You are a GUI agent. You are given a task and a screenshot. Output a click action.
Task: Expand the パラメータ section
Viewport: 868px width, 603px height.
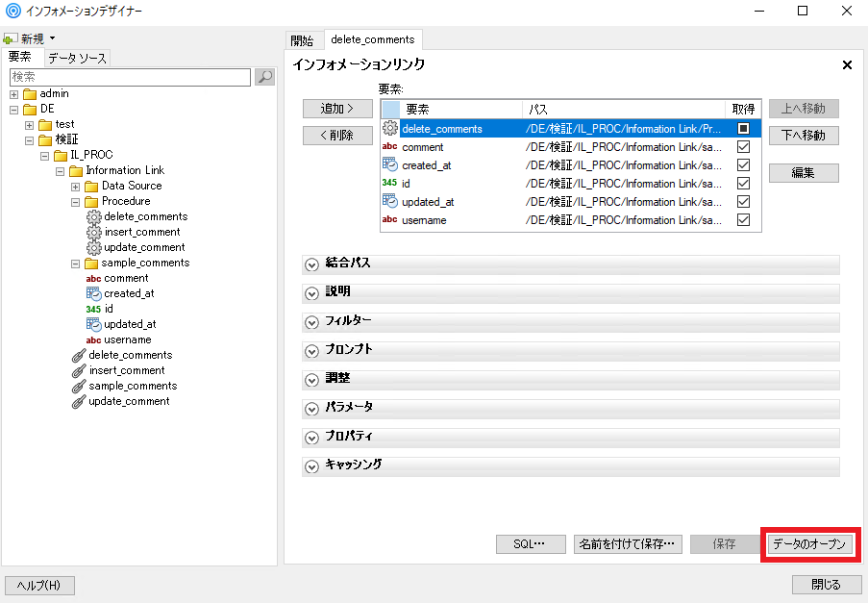click(311, 409)
